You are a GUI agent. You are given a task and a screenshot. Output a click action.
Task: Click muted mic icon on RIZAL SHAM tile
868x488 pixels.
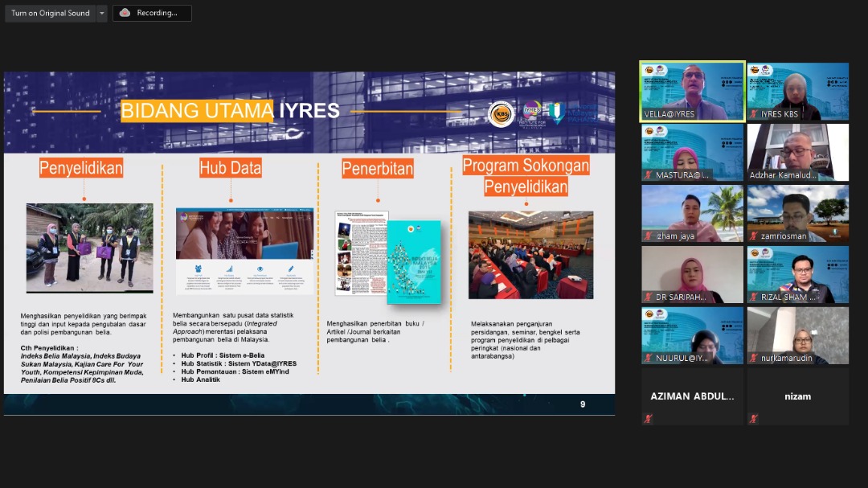click(x=754, y=297)
